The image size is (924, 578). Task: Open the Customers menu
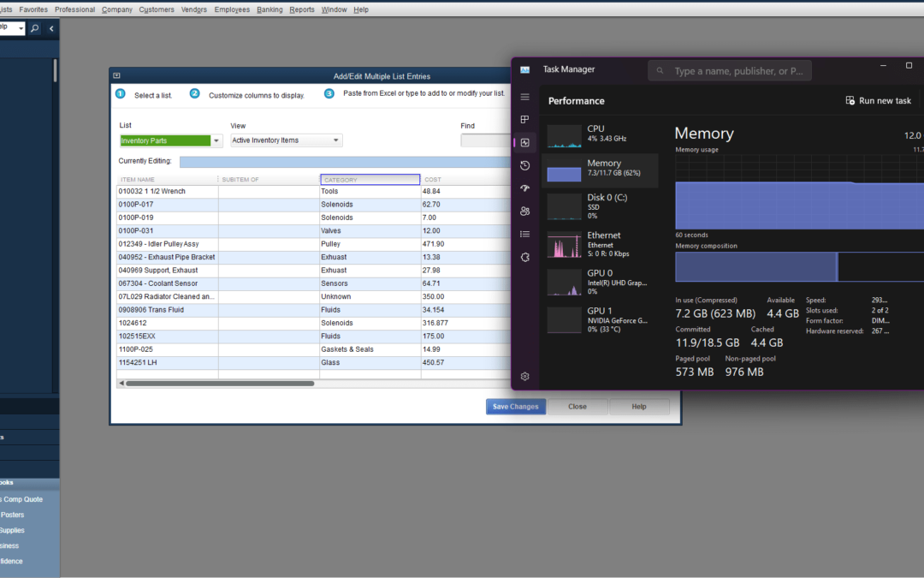click(x=157, y=9)
